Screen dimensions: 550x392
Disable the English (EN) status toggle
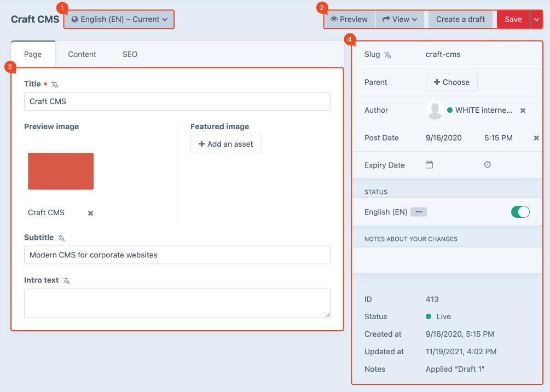pos(520,212)
